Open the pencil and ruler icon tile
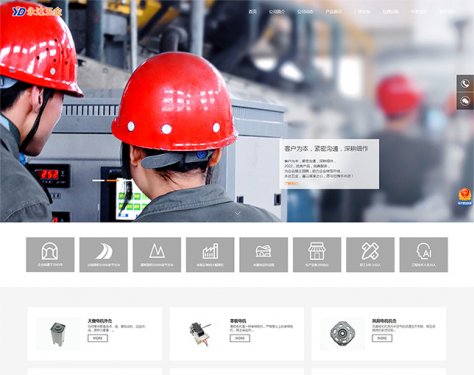The width and height of the screenshot is (474, 375). point(370,255)
